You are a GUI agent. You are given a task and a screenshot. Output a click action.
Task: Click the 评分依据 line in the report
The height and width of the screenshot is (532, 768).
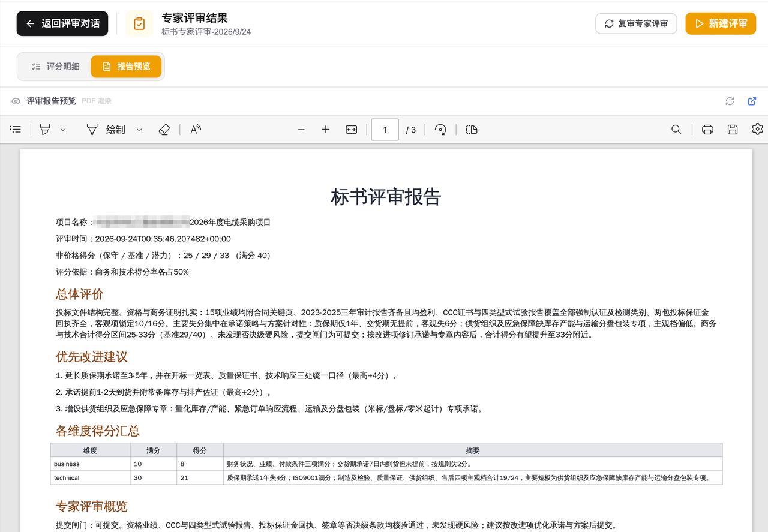coord(122,272)
